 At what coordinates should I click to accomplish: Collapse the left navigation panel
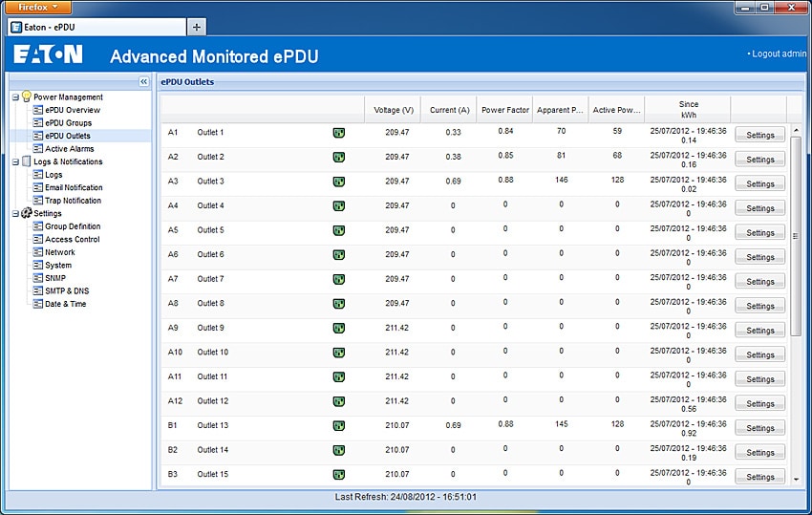tap(143, 82)
